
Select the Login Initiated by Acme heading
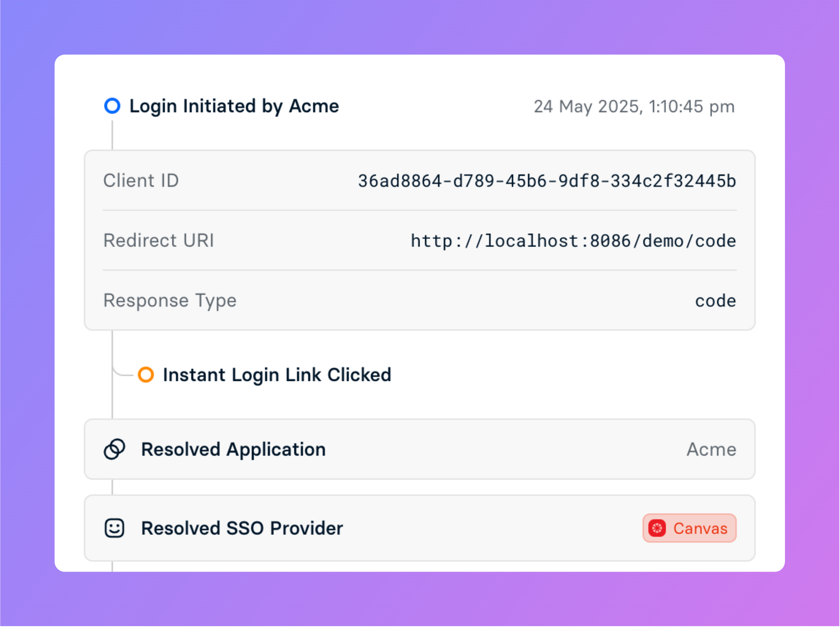[234, 106]
